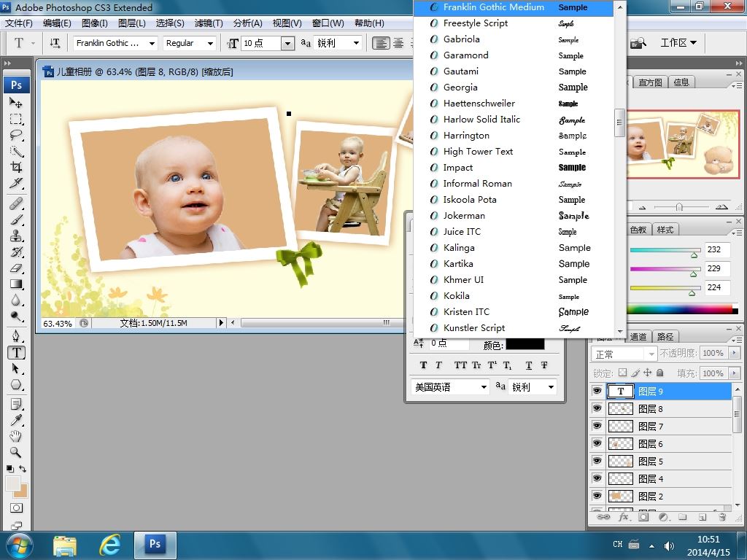This screenshot has width=747, height=560.
Task: Open the 工作区 workspace dropdown
Action: pyautogui.click(x=678, y=42)
